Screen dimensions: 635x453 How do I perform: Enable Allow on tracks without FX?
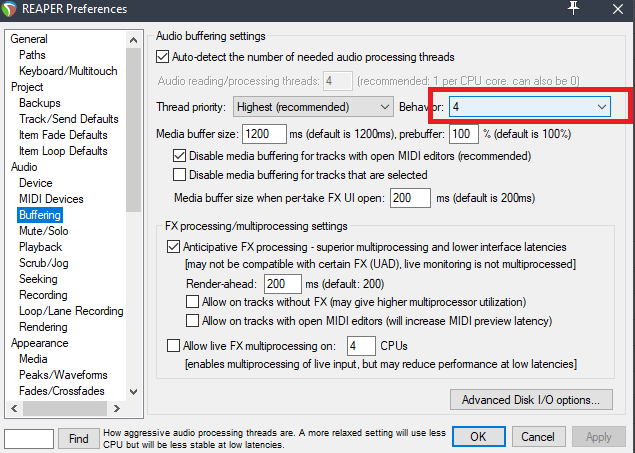tap(192, 302)
